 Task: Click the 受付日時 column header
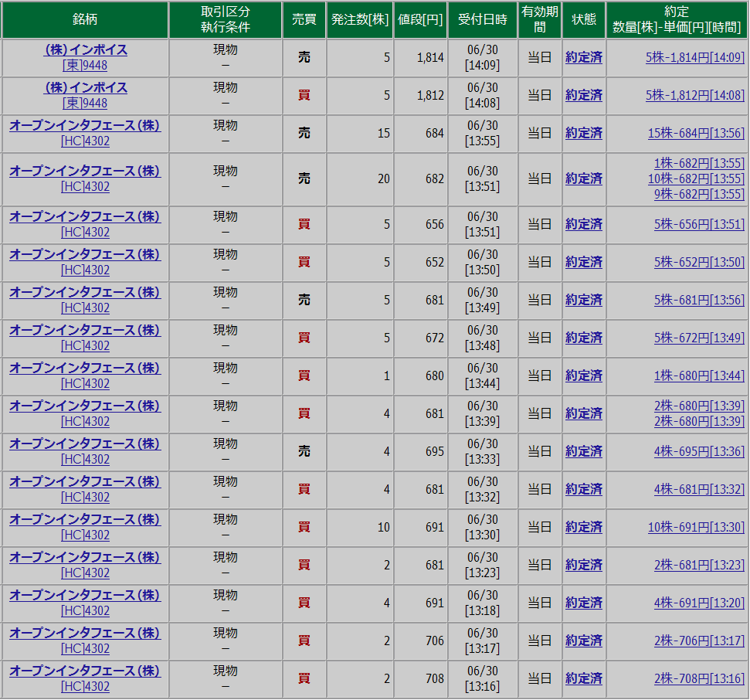point(483,19)
